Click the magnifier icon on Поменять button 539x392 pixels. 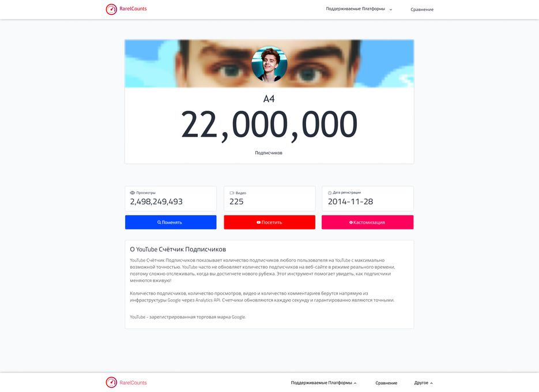click(159, 223)
